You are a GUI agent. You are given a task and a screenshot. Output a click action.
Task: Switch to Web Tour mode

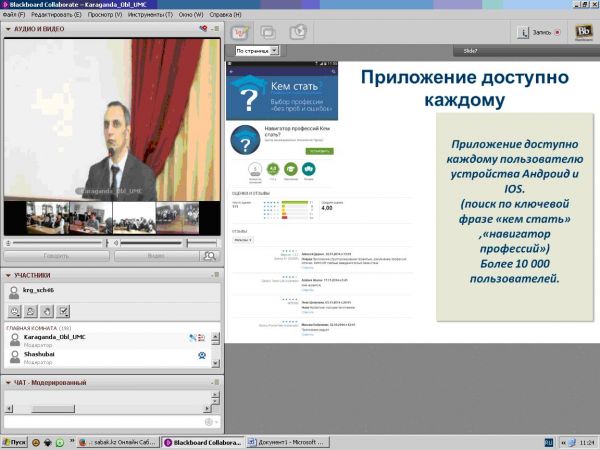[x=297, y=32]
